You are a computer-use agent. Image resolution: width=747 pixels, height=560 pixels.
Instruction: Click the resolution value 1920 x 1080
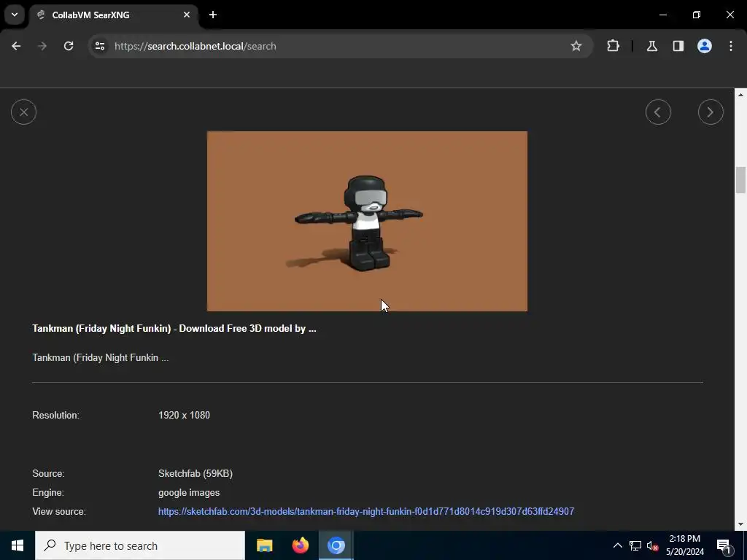coord(184,415)
